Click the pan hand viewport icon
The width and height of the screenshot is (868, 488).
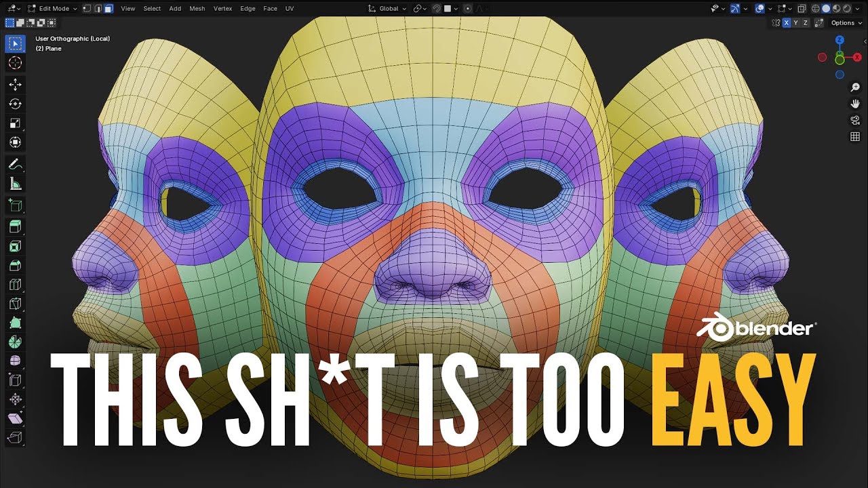[855, 104]
